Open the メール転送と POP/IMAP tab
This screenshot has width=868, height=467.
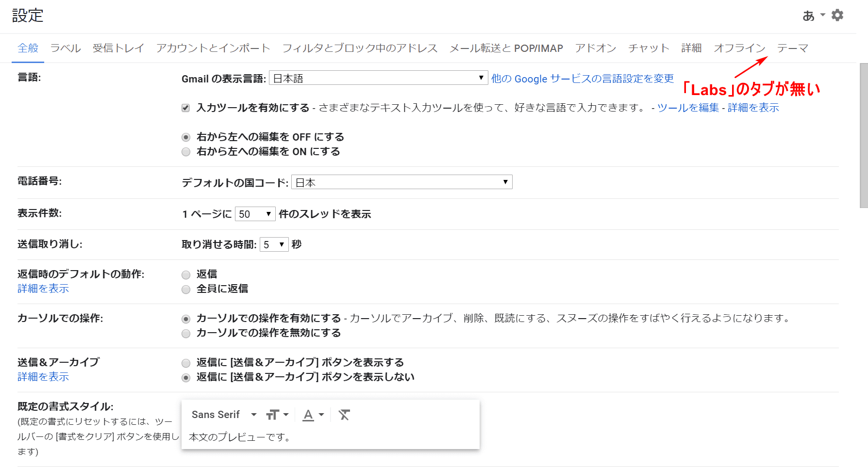pyautogui.click(x=506, y=48)
